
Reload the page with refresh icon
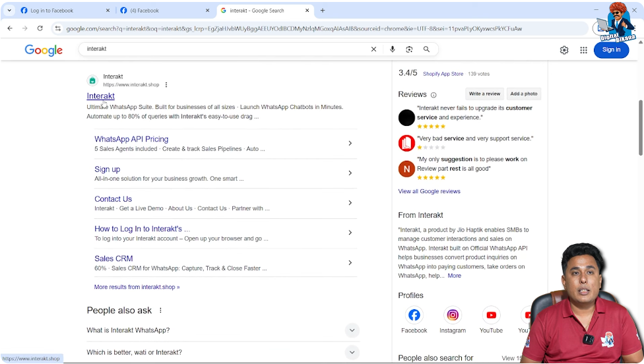[40, 28]
